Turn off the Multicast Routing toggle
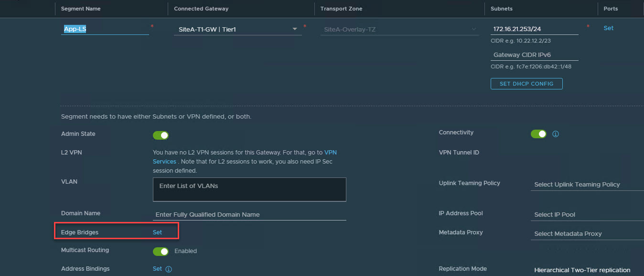Viewport: 644px width, 276px height. click(x=161, y=251)
